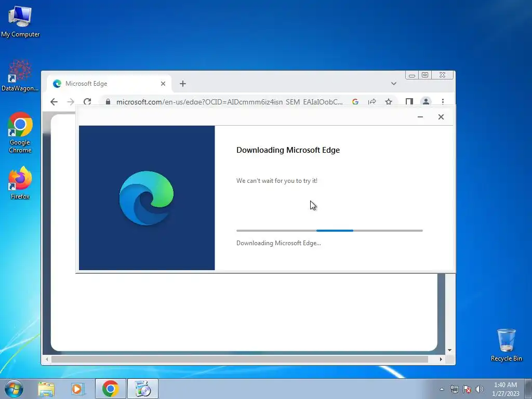Switch to installer taskbar item
532x399 pixels.
142,389
